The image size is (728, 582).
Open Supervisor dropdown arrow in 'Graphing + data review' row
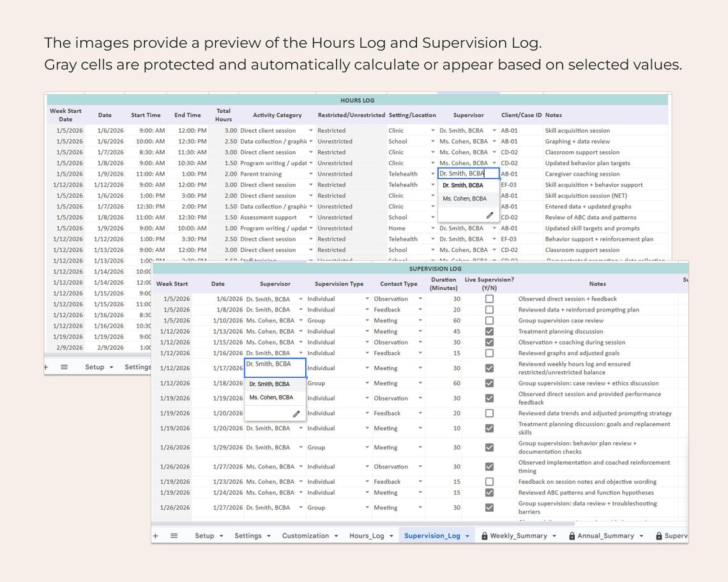[494, 142]
